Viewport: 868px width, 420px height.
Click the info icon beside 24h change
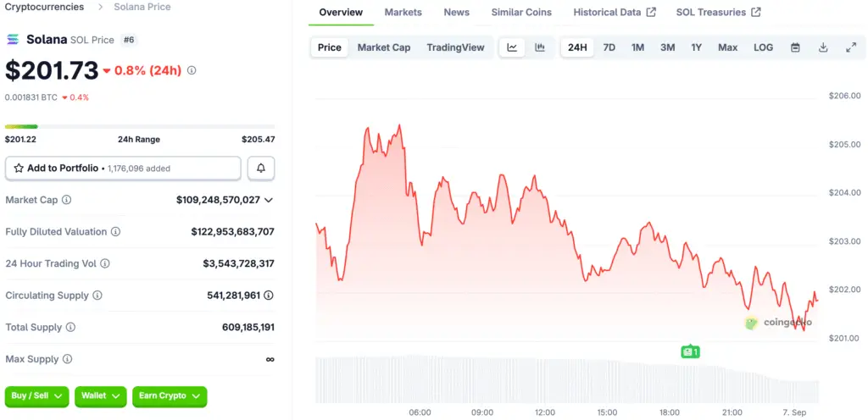tap(192, 71)
